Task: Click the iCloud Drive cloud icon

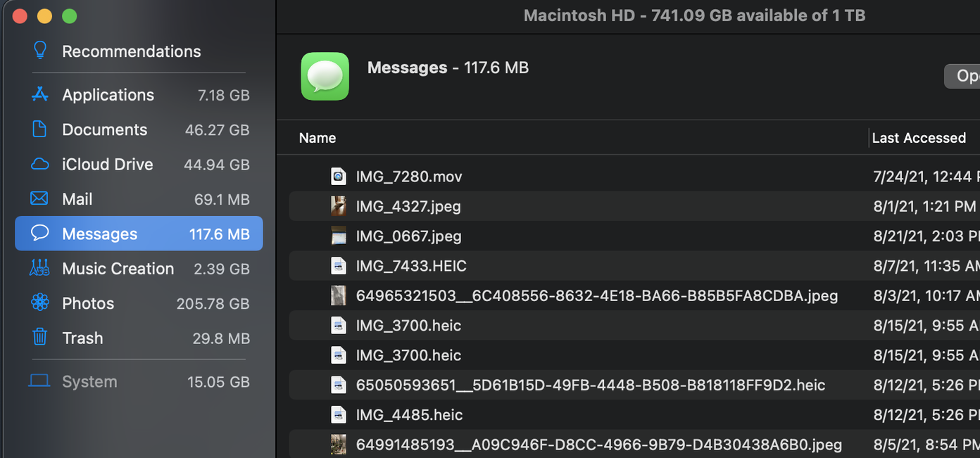Action: [40, 164]
